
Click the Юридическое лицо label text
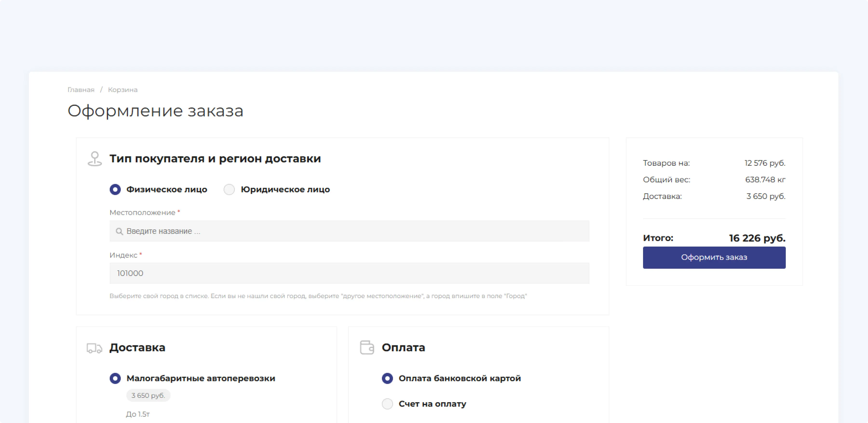point(285,190)
